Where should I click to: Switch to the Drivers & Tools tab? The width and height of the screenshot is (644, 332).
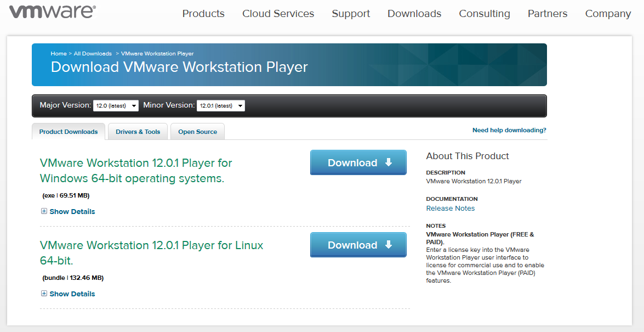pos(138,132)
